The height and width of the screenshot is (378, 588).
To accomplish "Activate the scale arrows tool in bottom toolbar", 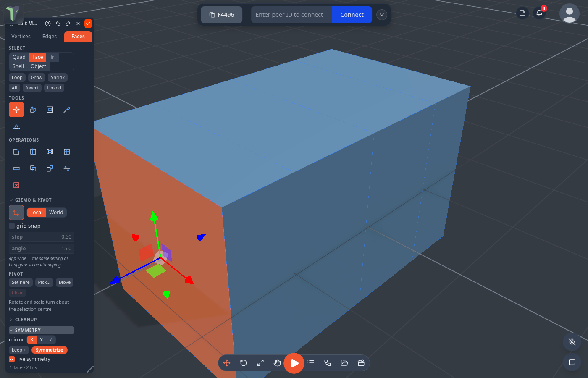I will tap(260, 363).
